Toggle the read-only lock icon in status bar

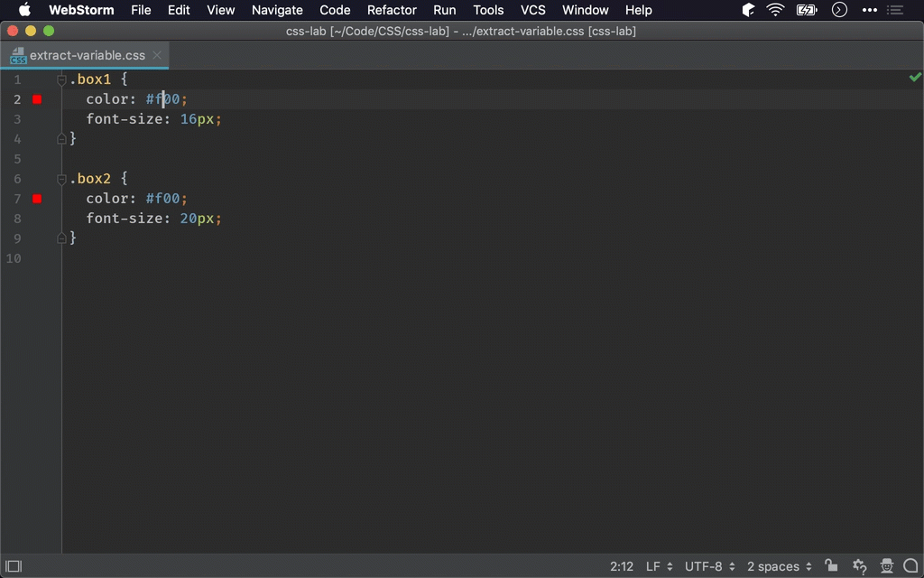pos(831,566)
